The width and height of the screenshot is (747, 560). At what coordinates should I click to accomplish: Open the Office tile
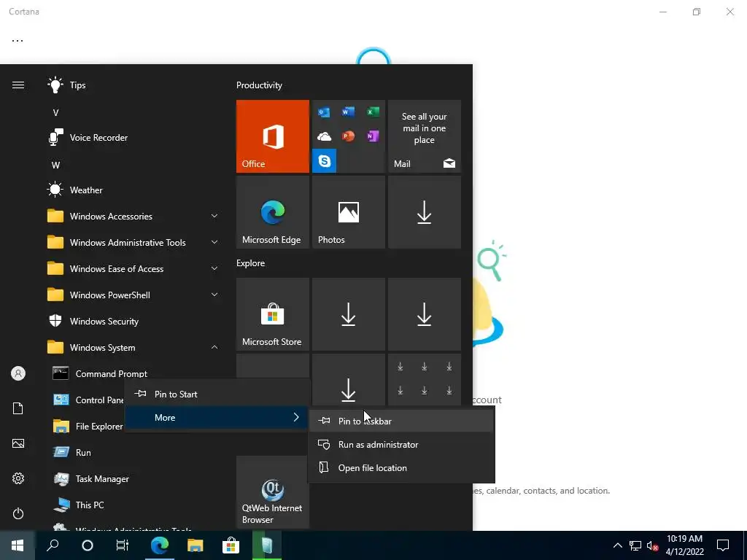tap(273, 136)
